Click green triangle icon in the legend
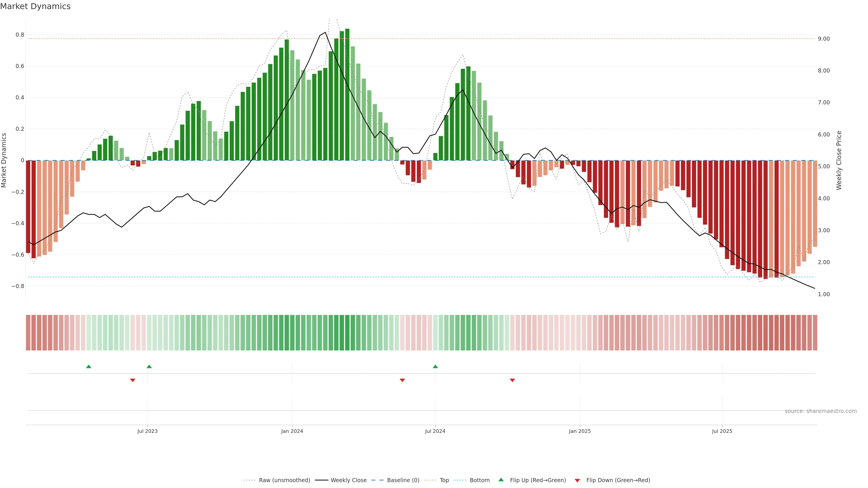Viewport: 868px width, 488px height. pyautogui.click(x=501, y=480)
